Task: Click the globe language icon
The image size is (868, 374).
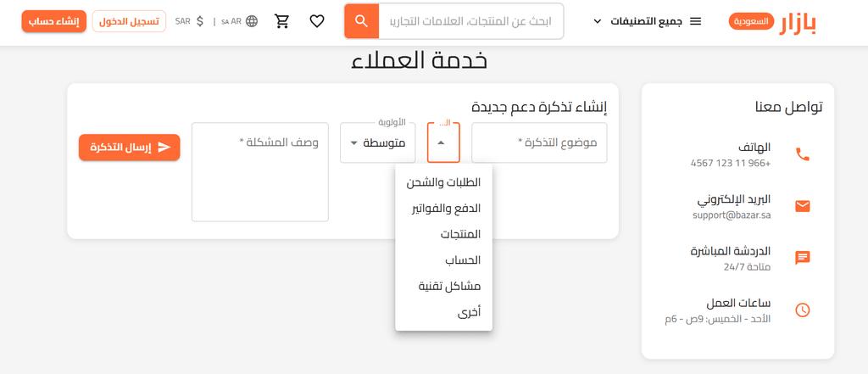Action: tap(252, 21)
